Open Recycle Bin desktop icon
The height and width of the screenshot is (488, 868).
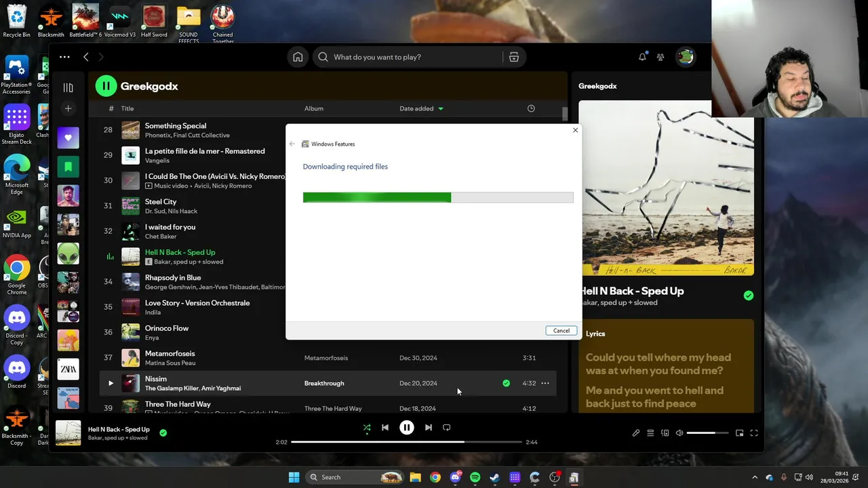[16, 21]
